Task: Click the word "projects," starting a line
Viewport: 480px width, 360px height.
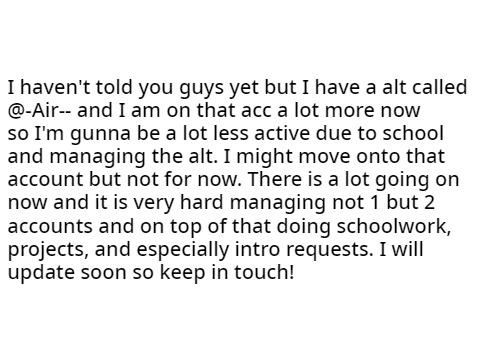Action: (x=48, y=251)
